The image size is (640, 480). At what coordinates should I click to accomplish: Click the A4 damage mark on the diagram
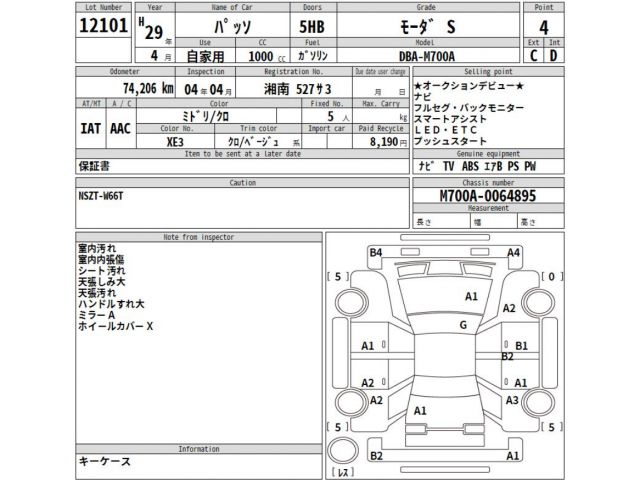click(513, 253)
